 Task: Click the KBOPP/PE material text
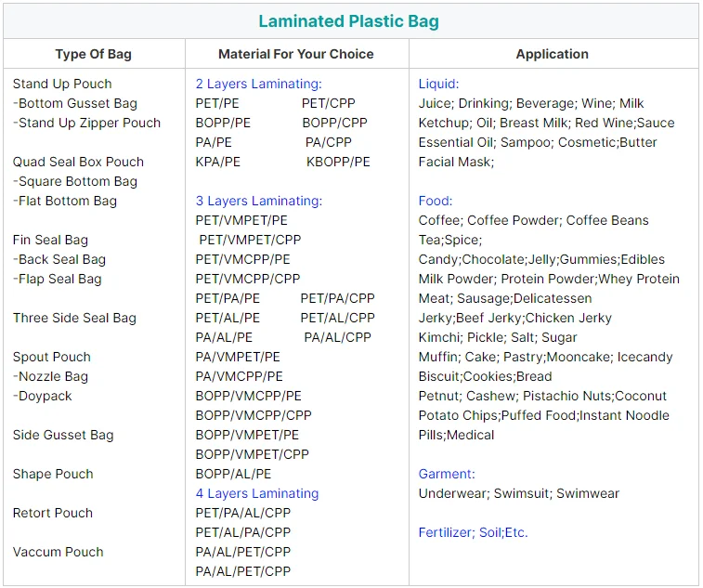338,162
